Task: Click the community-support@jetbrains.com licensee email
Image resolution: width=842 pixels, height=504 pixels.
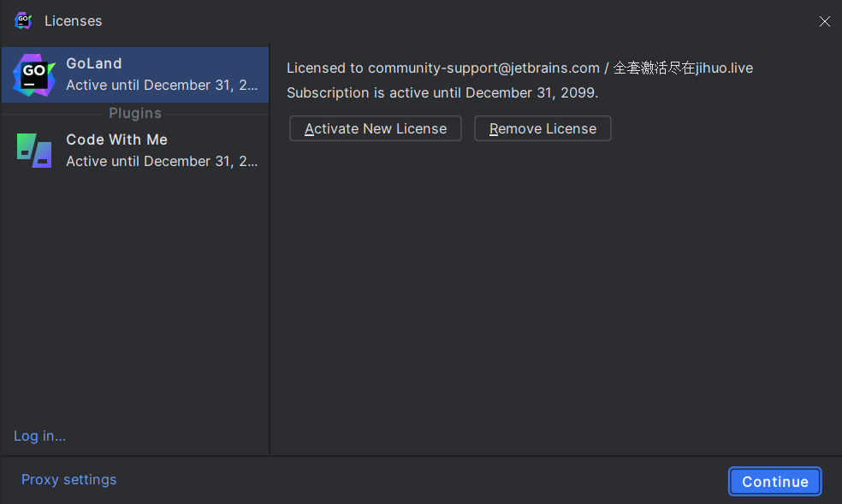Action: [483, 68]
